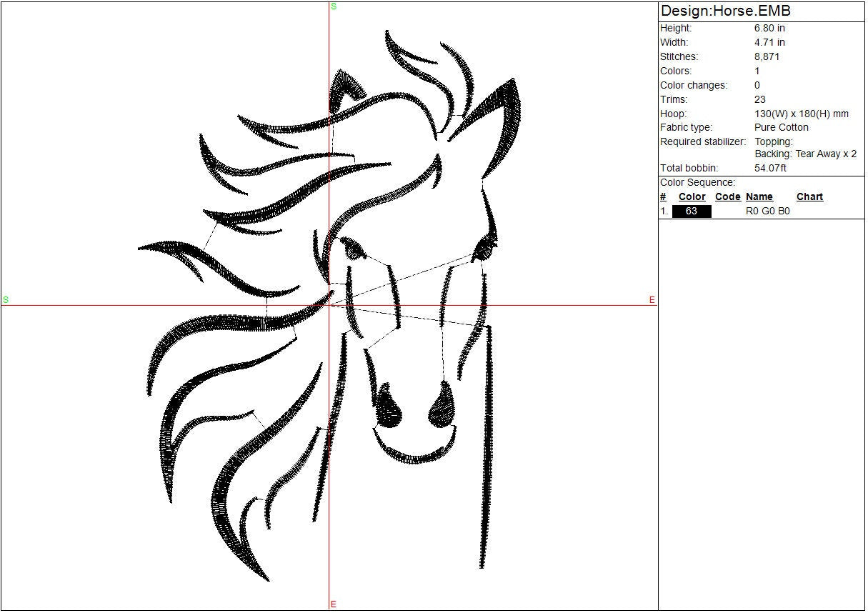Click the # column header

click(x=663, y=196)
